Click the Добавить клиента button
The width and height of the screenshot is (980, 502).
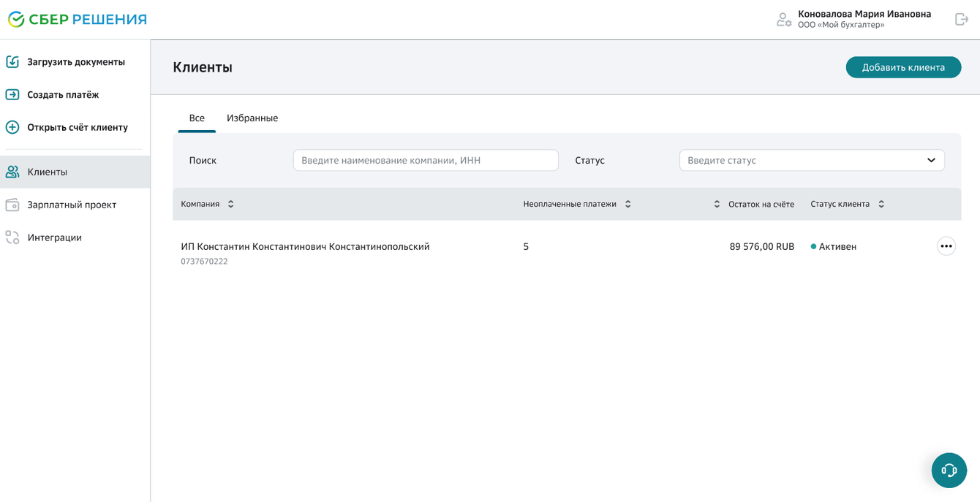903,67
